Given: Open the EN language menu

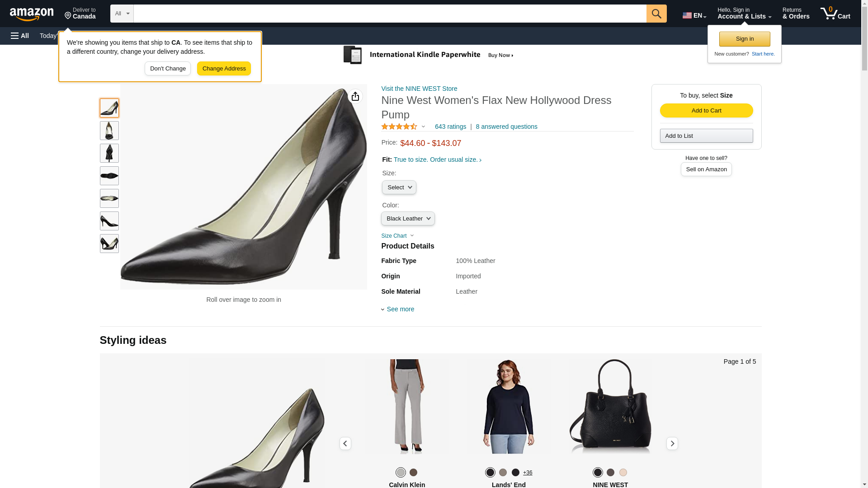Looking at the screenshot, I should tap(694, 15).
